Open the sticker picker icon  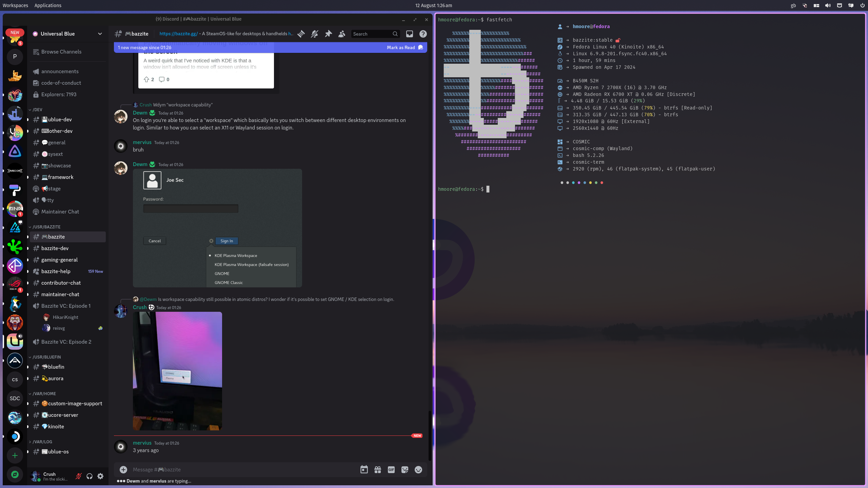(x=405, y=470)
